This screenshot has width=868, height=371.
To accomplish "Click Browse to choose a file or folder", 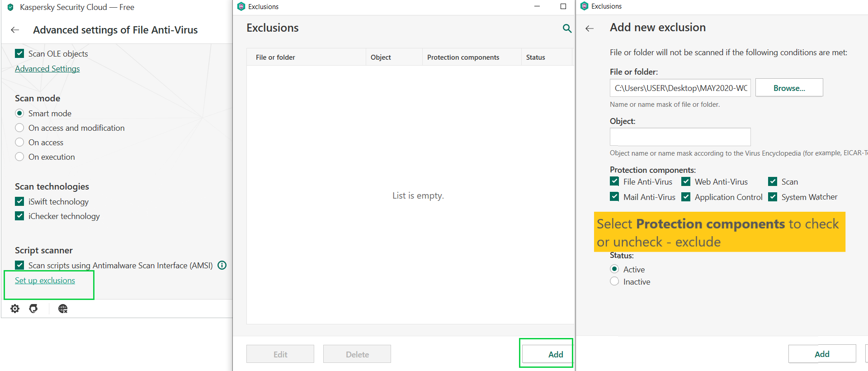I will 789,88.
